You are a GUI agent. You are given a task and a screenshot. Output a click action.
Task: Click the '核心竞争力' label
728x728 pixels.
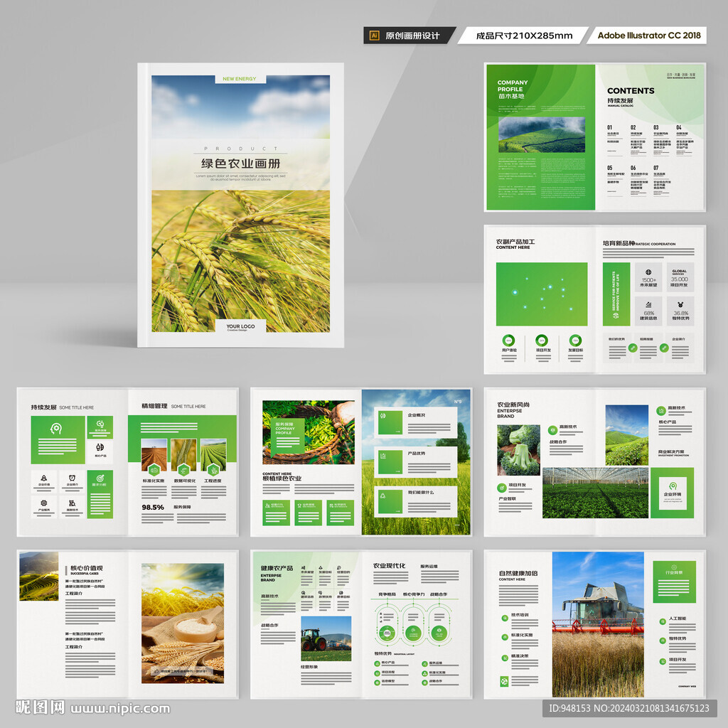[413, 594]
